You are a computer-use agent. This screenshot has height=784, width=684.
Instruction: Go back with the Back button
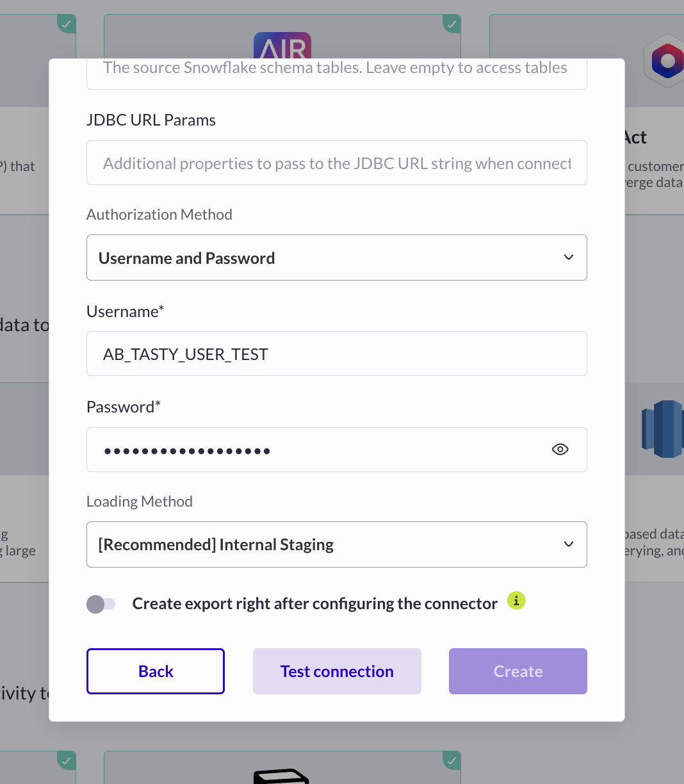click(156, 671)
